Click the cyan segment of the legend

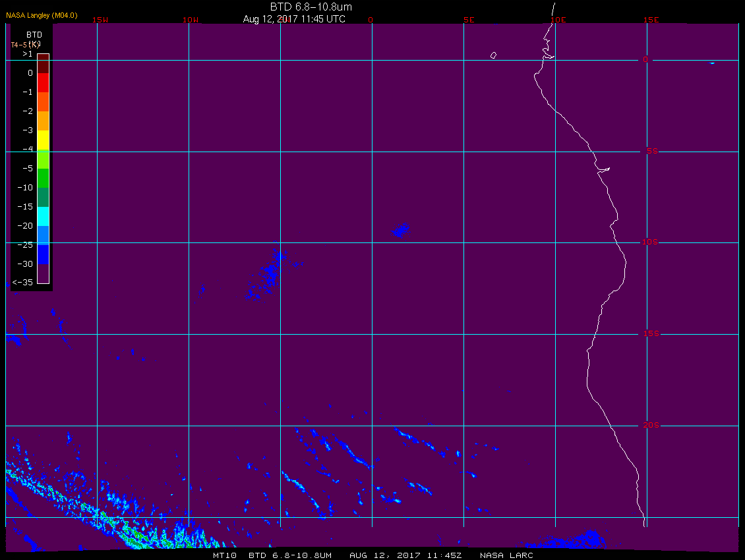click(44, 216)
